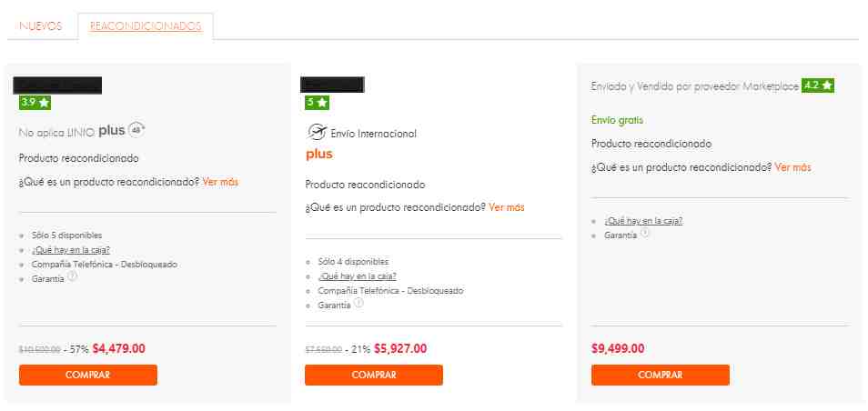Click COMPRAR for the $4,479.00 offer
The width and height of the screenshot is (868, 411).
point(88,375)
